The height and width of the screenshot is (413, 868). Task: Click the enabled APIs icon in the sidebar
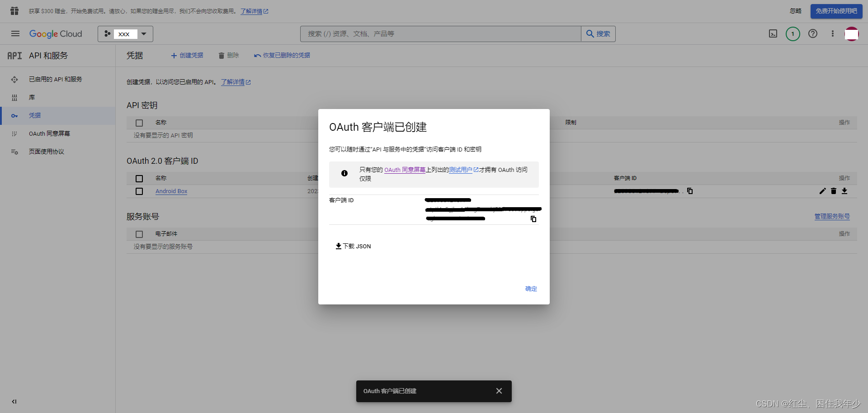(x=14, y=80)
